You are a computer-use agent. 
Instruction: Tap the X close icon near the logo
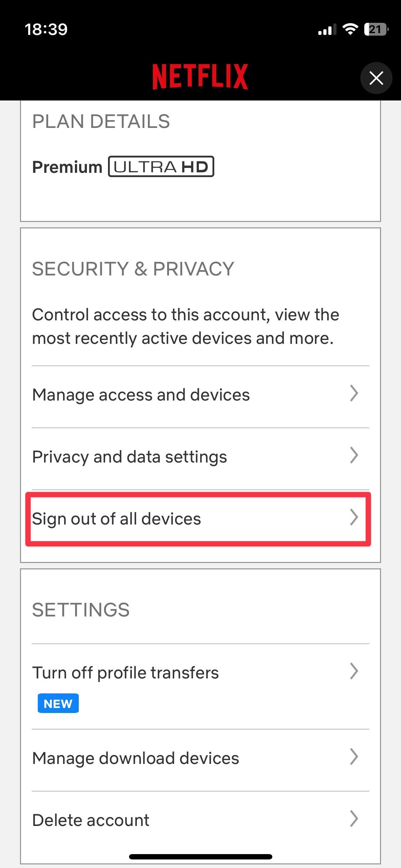point(376,78)
